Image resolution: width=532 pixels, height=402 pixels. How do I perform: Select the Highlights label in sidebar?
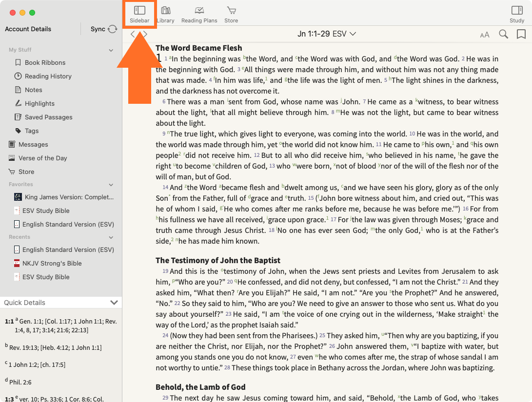39,103
